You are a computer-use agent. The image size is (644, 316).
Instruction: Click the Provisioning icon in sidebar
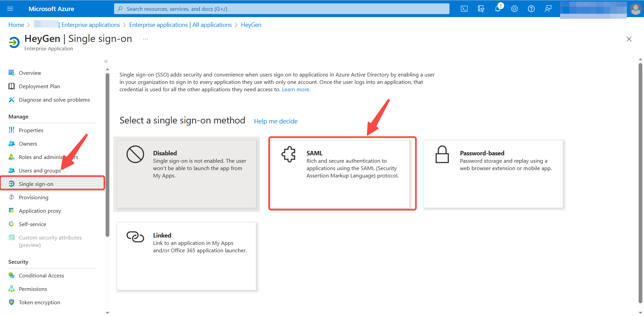pyautogui.click(x=11, y=197)
